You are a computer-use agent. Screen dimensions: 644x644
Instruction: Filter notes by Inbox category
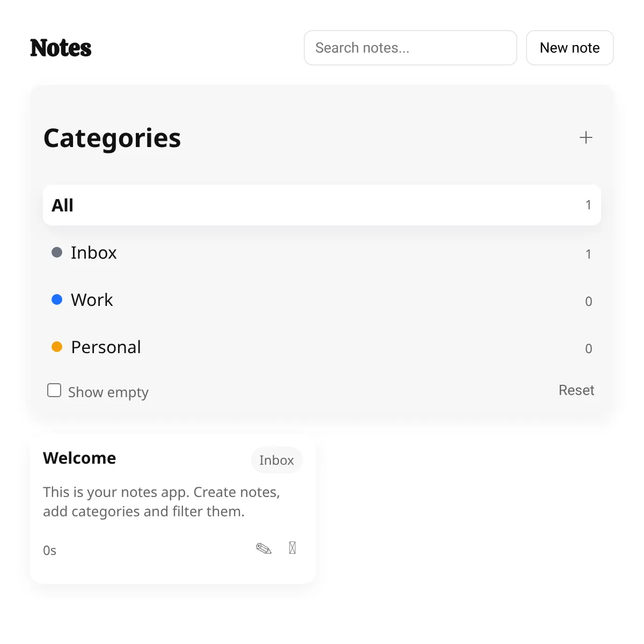coord(322,253)
